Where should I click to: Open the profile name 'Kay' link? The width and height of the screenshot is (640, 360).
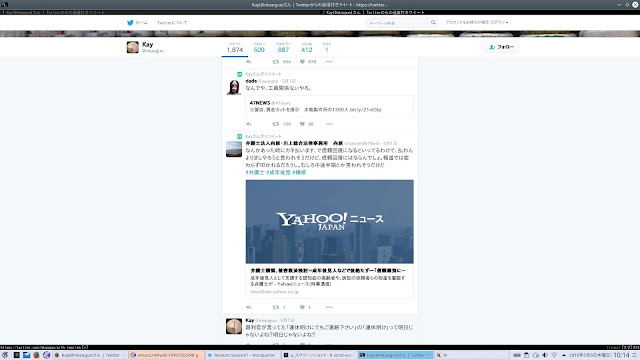pyautogui.click(x=147, y=44)
